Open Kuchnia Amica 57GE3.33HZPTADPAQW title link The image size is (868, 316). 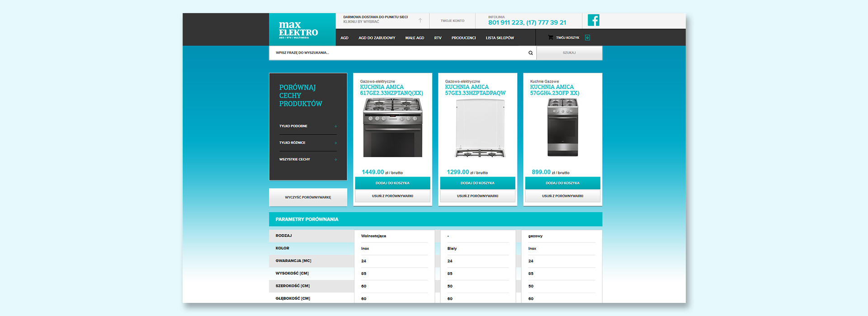pos(475,90)
